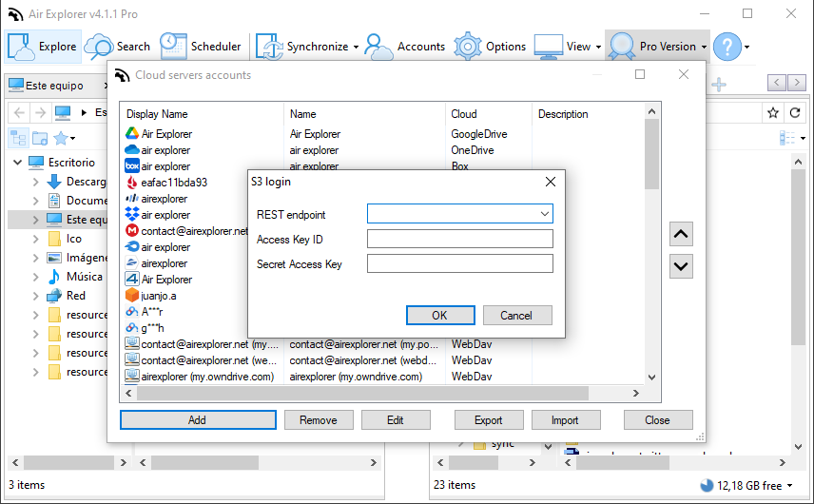The width and height of the screenshot is (814, 504).
Task: Open the 12,18 GB free space dropdown
Action: tap(789, 485)
